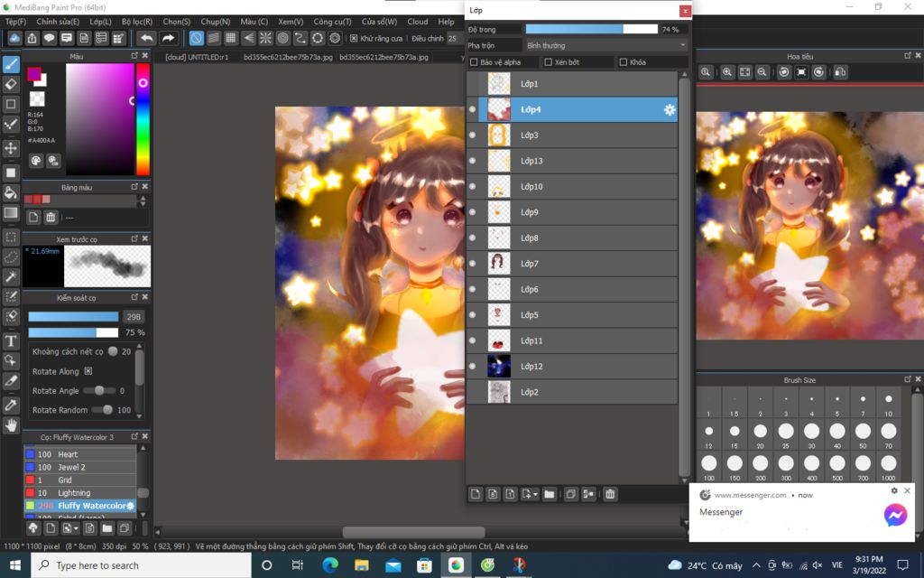
Task: Select the Brush tool in left toolbar
Action: click(11, 64)
